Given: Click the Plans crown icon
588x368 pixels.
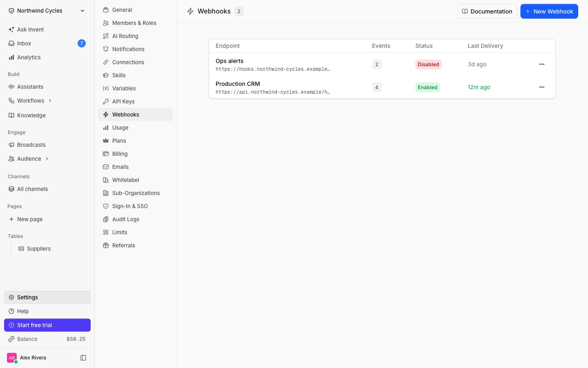Looking at the screenshot, I should pos(106,141).
